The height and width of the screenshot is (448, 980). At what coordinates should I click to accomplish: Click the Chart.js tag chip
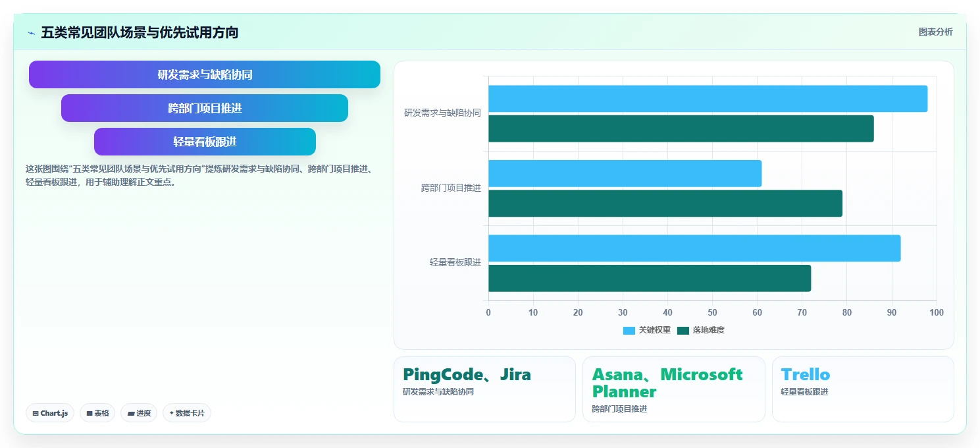pos(50,413)
